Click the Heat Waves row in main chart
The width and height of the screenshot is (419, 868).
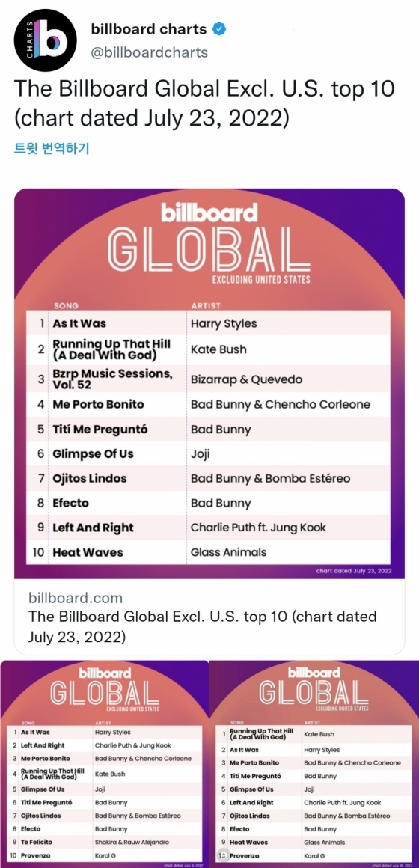click(x=208, y=552)
